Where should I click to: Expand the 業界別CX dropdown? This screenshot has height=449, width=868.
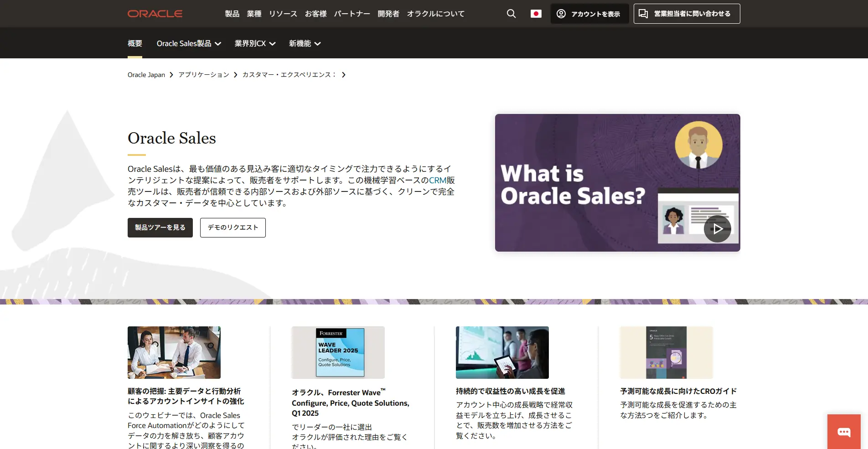pyautogui.click(x=255, y=44)
